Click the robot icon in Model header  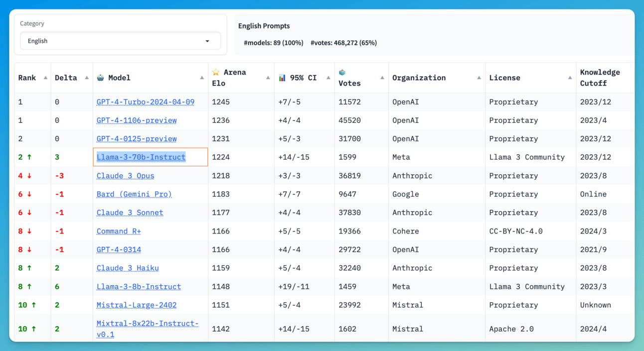pos(100,78)
